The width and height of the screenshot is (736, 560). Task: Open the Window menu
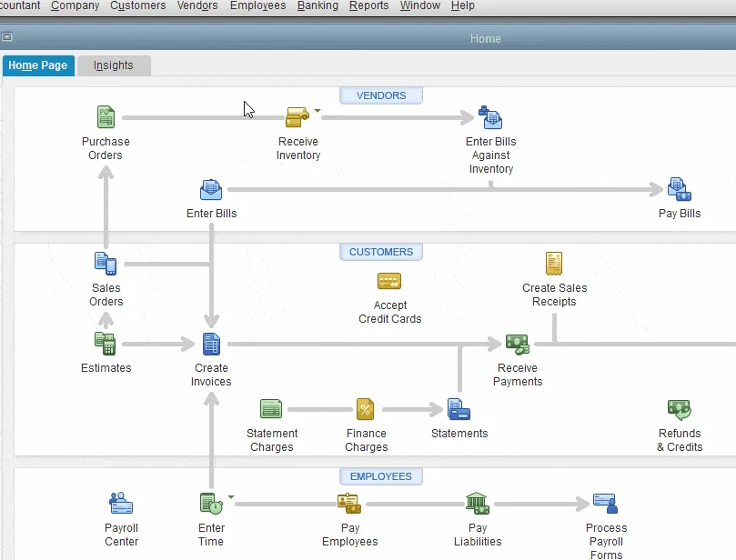click(x=420, y=5)
